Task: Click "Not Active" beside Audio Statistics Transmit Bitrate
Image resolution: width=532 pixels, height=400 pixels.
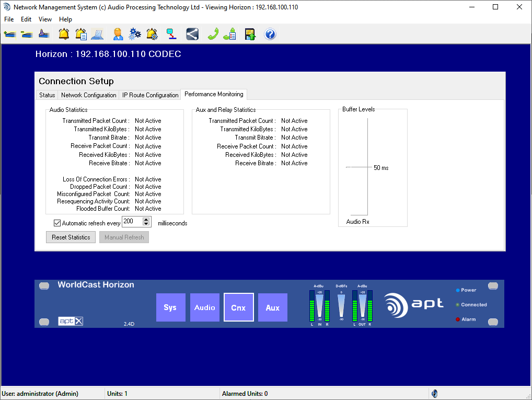Action: click(148, 138)
